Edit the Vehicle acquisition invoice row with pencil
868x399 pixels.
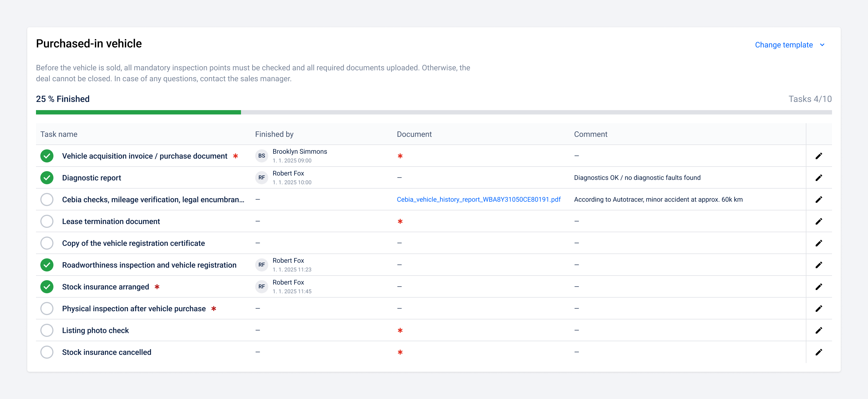coord(819,156)
